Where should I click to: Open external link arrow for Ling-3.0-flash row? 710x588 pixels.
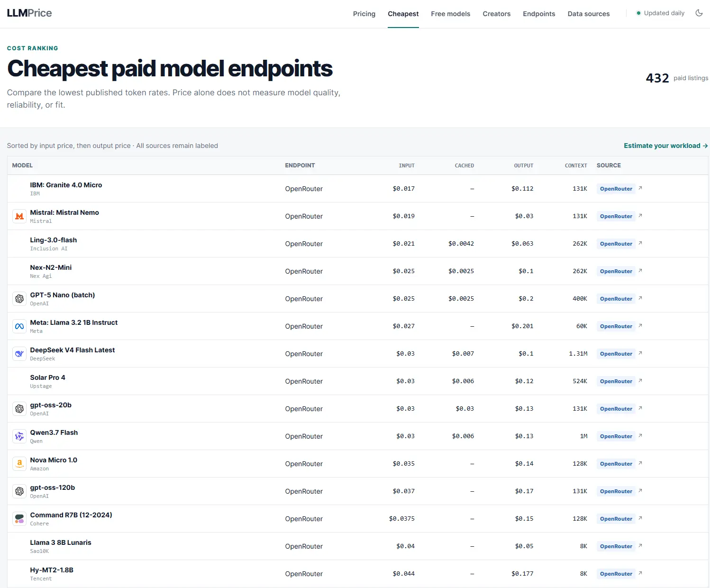640,243
